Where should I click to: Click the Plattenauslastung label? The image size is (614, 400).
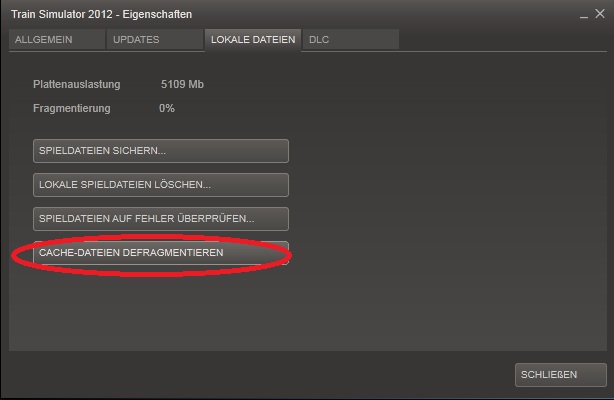coord(77,84)
